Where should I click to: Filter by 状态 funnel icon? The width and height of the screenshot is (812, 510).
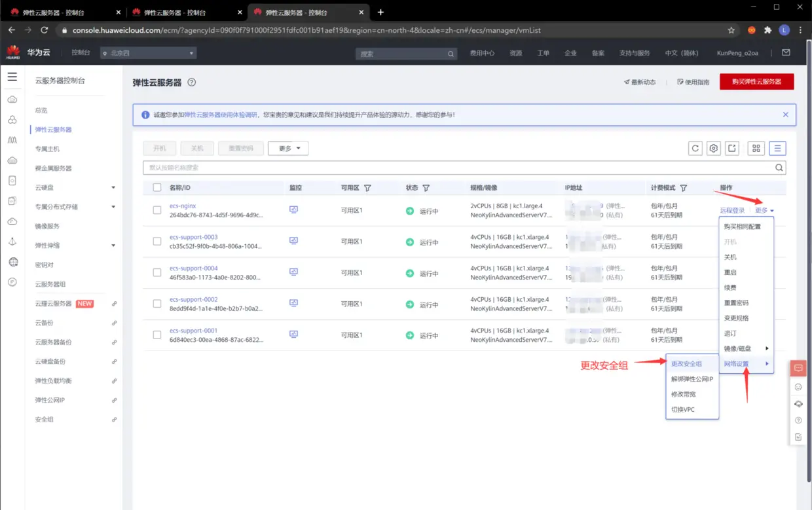[426, 188]
